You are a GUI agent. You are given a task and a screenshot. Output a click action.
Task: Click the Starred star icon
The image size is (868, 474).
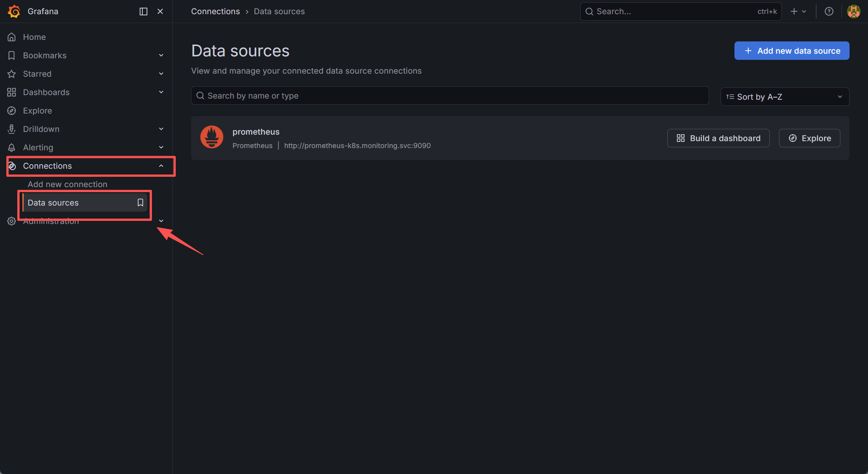click(x=12, y=74)
